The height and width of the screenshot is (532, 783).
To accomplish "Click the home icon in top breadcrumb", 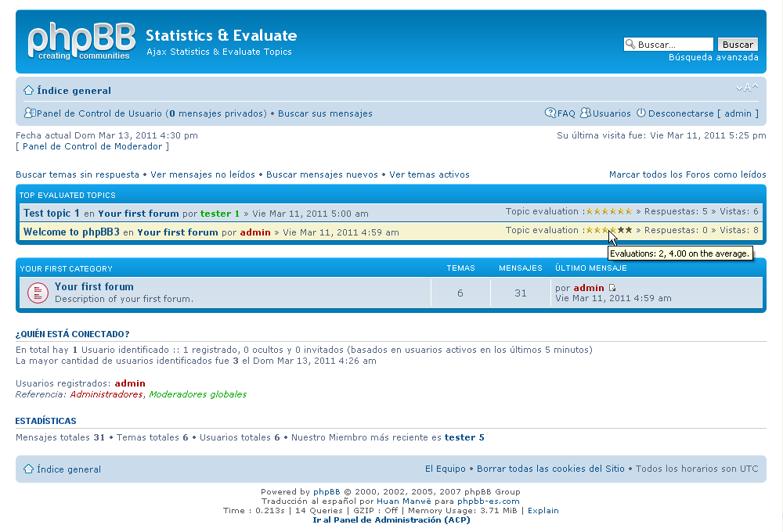I will (x=28, y=90).
